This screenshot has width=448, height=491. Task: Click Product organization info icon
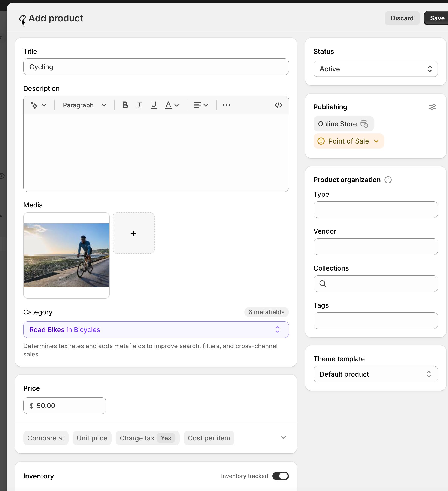pyautogui.click(x=388, y=180)
